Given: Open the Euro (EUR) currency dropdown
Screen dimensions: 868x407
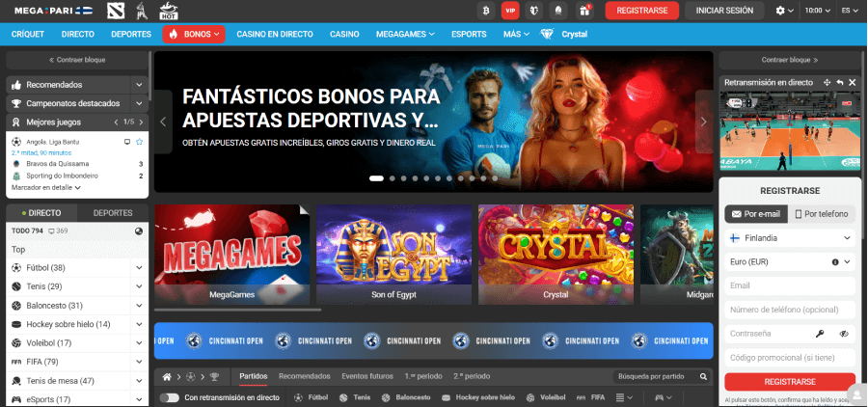Looking at the screenshot, I should (790, 262).
